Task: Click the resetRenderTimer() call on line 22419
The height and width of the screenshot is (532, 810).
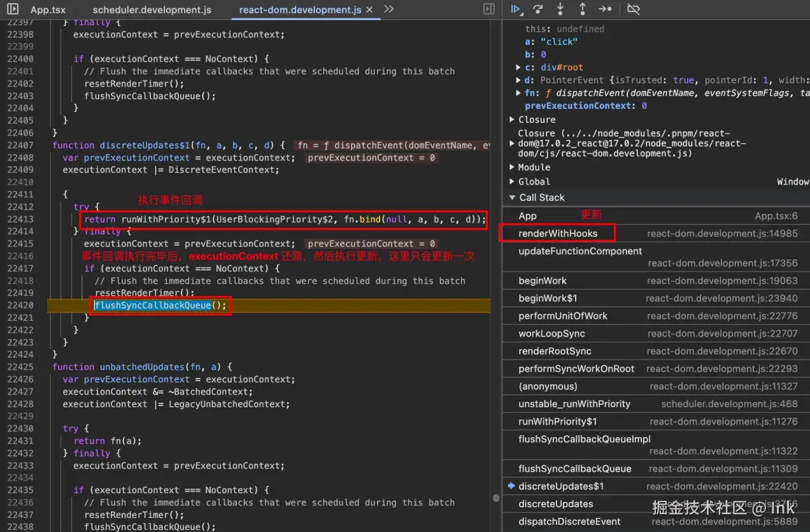Action: (145, 293)
